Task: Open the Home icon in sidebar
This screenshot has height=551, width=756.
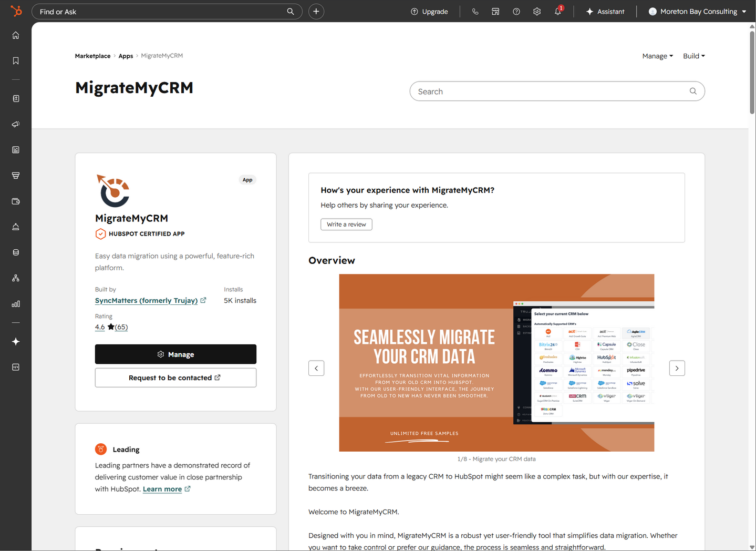Action: click(16, 35)
